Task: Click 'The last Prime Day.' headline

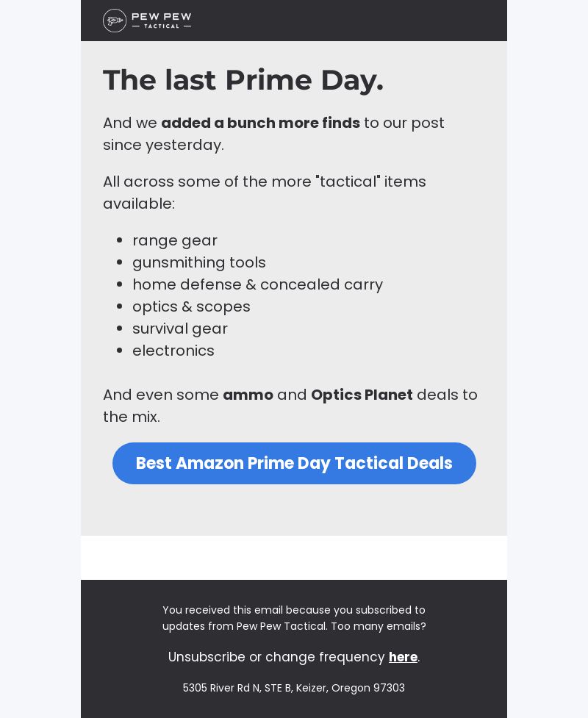Action: [x=243, y=80]
